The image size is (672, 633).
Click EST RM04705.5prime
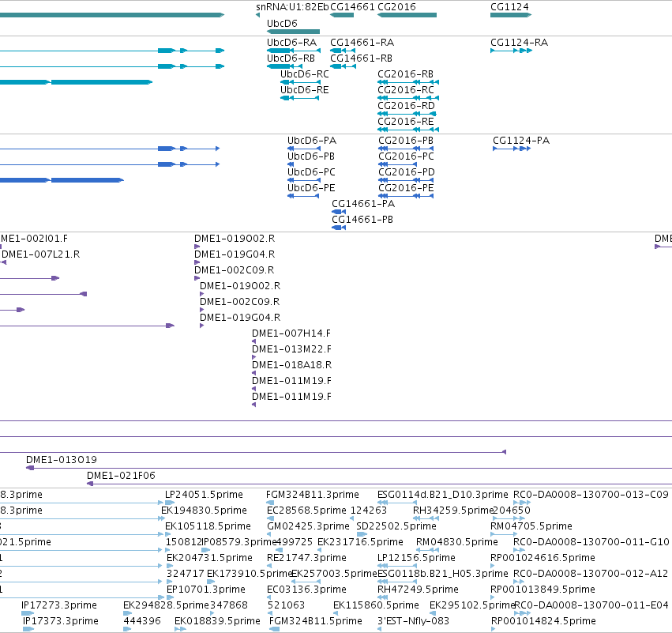[x=504, y=534]
